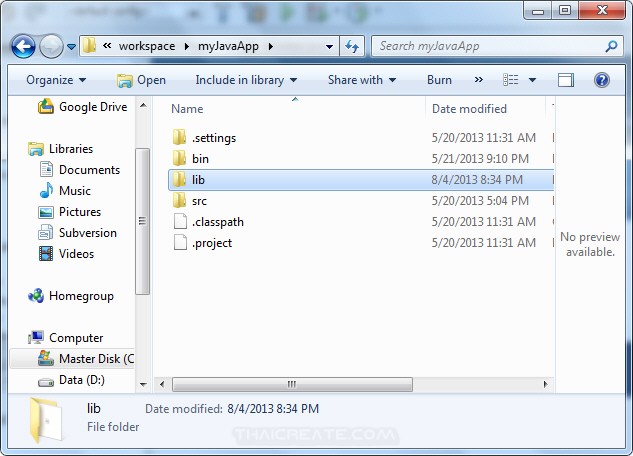The width and height of the screenshot is (633, 456).
Task: Select the .settings folder
Action: (214, 138)
